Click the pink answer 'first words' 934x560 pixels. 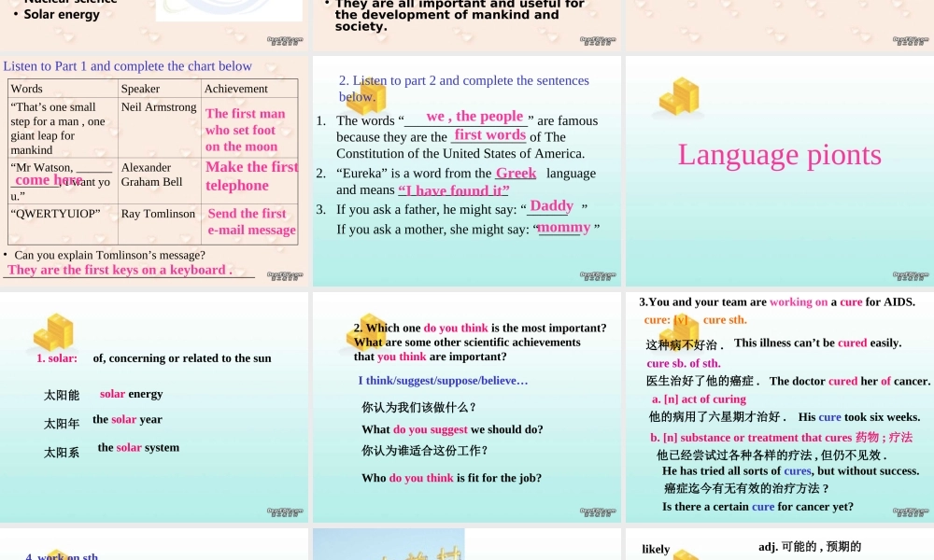(489, 135)
